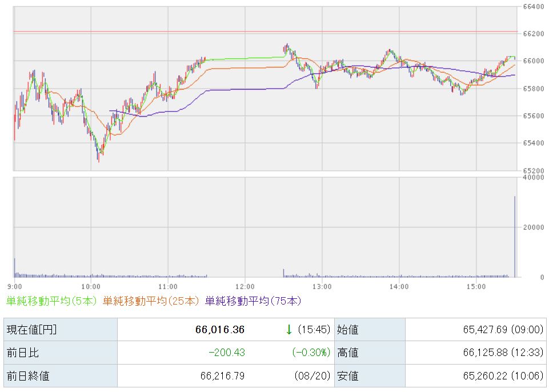Select previous close value 66,216.79
This screenshot has height=392, width=549.
[x=222, y=376]
